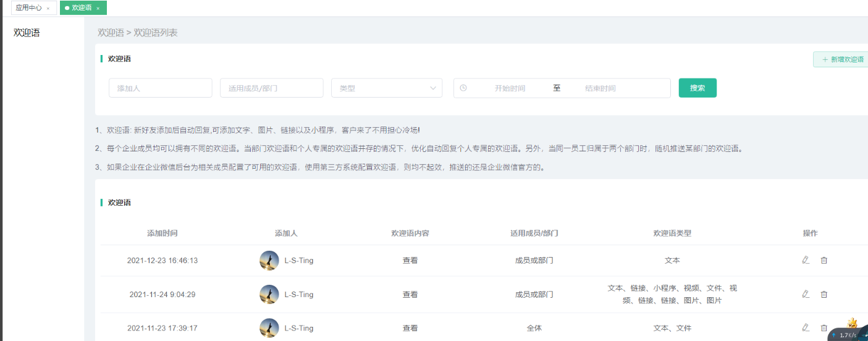Viewport: 868px width, 341px height.
Task: Click the 适用成员/部门 search field
Action: pos(271,88)
